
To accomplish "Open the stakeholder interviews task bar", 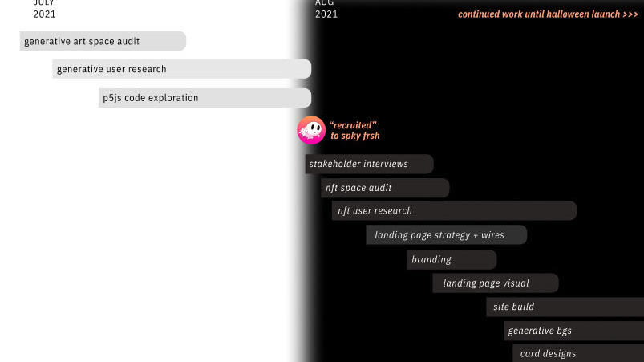I will 369,164.
